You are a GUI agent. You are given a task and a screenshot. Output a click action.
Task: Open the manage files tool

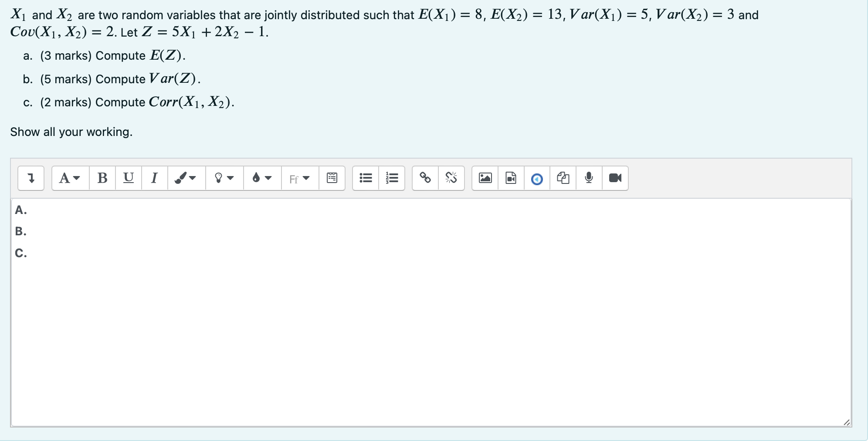563,178
